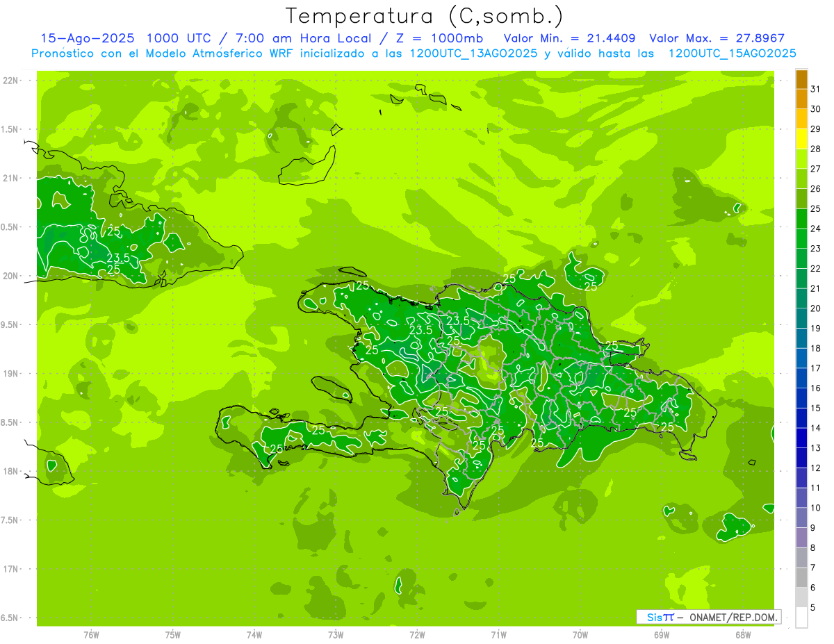Click the '19N' latitude axis label
834x644 pixels.
coord(11,374)
